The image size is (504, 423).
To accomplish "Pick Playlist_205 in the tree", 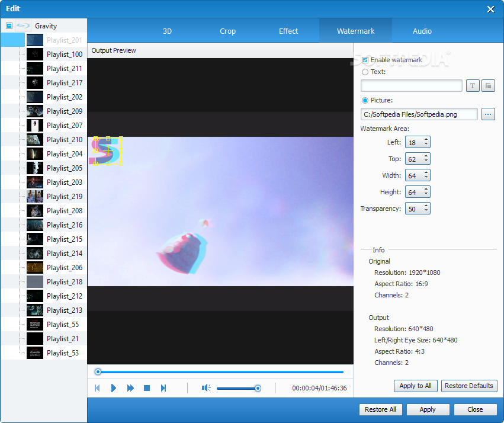I will tap(65, 168).
